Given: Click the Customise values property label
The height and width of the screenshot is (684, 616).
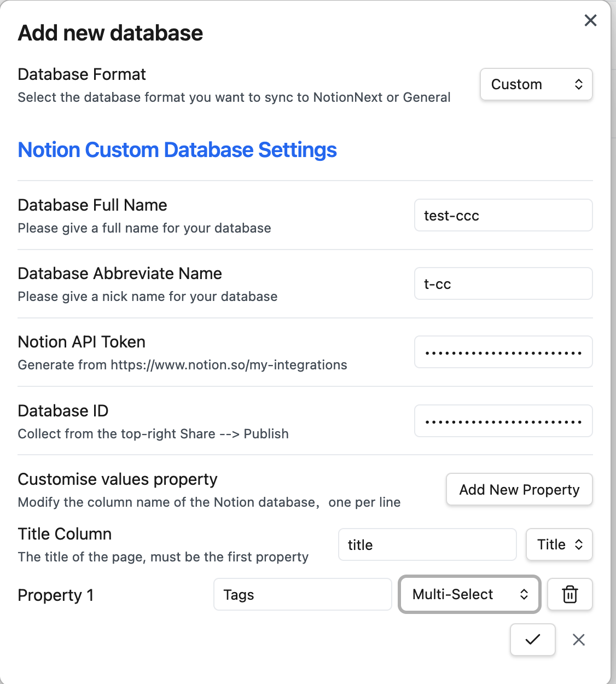Looking at the screenshot, I should pos(118,479).
